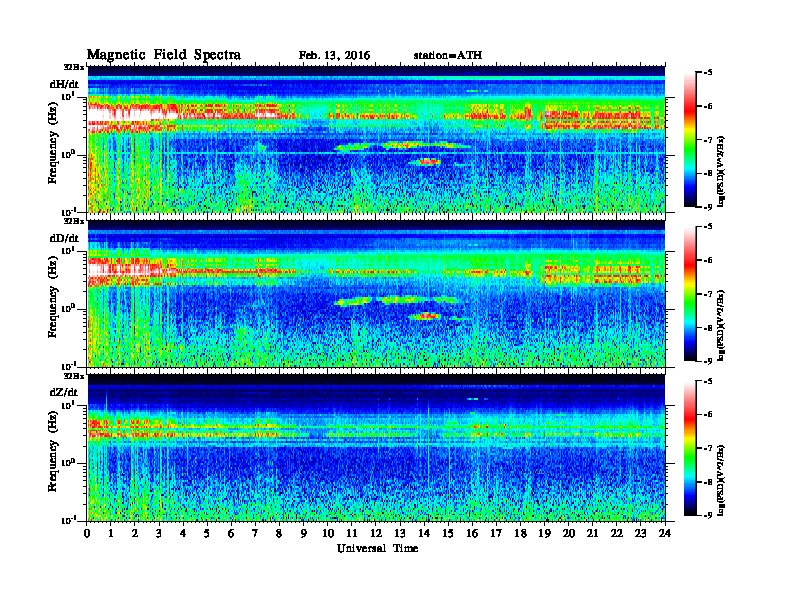Click the dZ/dt spectrogram plot area
The image size is (792, 612).
(x=376, y=448)
